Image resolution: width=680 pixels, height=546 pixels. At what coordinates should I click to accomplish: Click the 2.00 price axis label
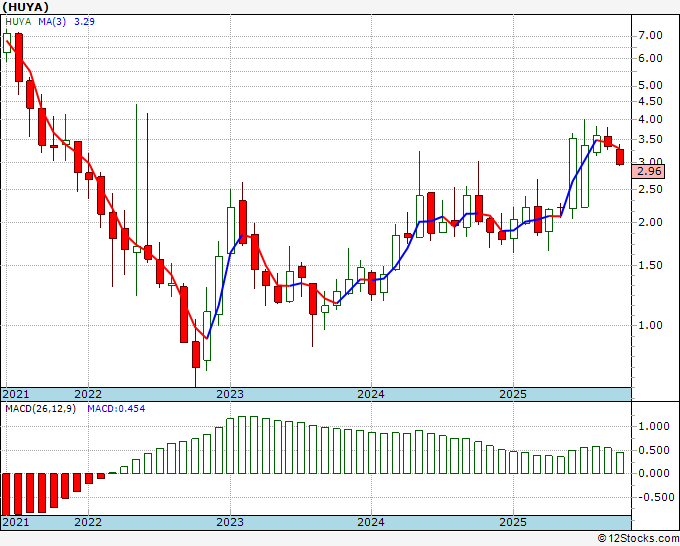(651, 222)
